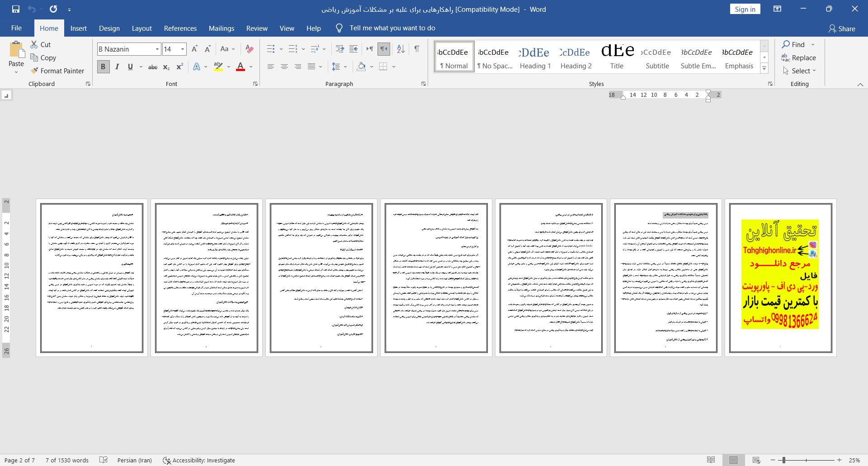Set right-to-left text direction
The width and height of the screenshot is (868, 466).
383,49
